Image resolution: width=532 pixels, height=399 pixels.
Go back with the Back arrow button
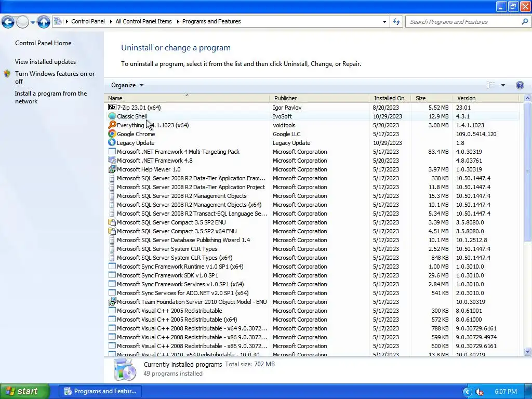(8, 22)
